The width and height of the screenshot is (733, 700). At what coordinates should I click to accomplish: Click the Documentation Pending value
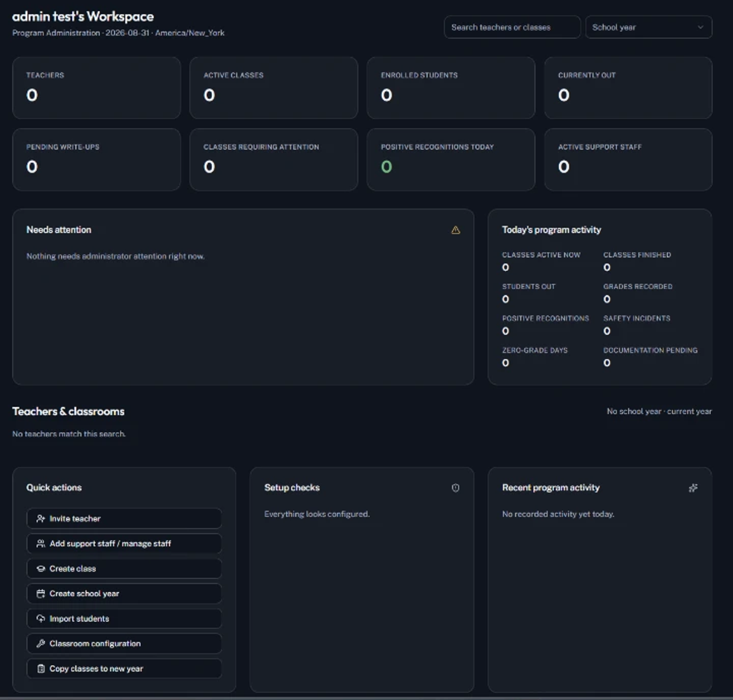pyautogui.click(x=607, y=363)
